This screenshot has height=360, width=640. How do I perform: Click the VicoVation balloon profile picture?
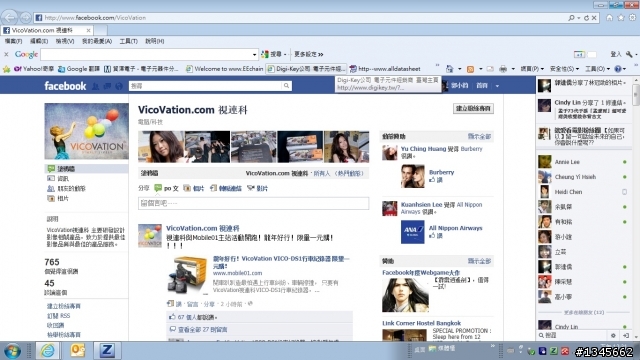point(87,131)
